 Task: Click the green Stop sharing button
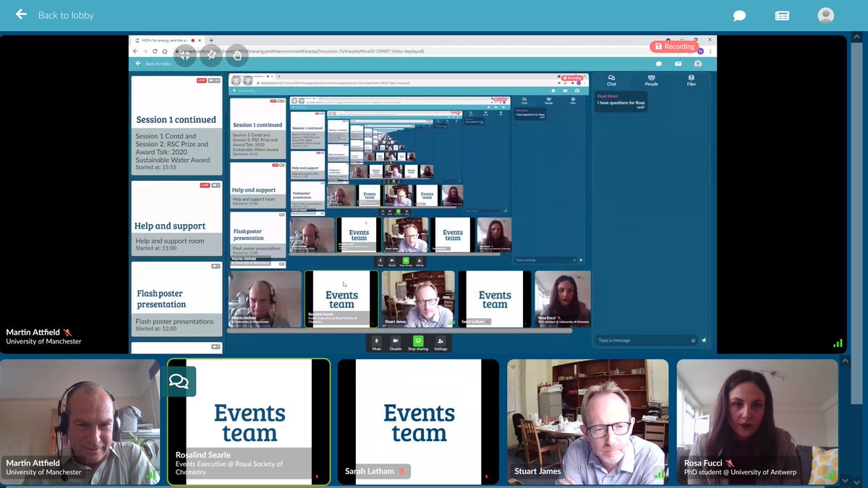pyautogui.click(x=417, y=343)
